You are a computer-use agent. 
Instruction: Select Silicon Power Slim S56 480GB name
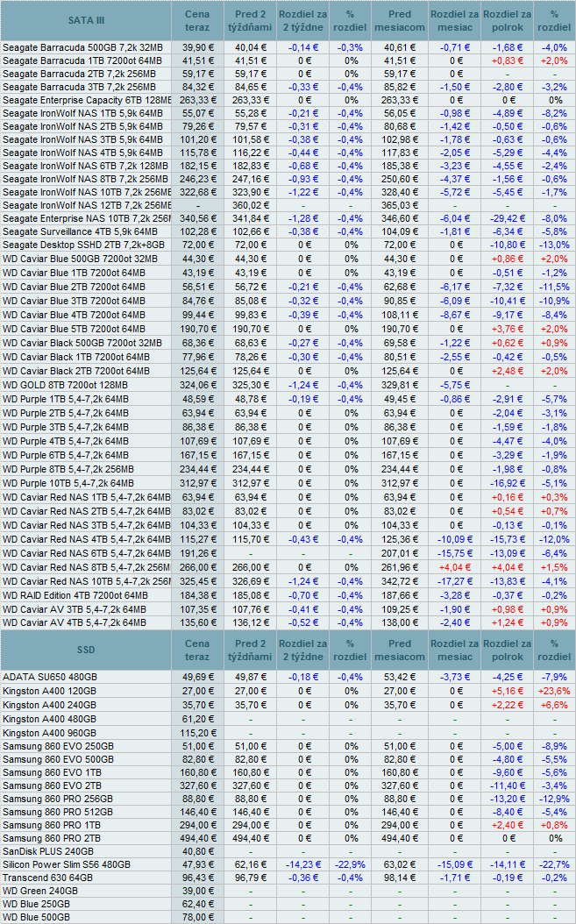pyautogui.click(x=67, y=865)
